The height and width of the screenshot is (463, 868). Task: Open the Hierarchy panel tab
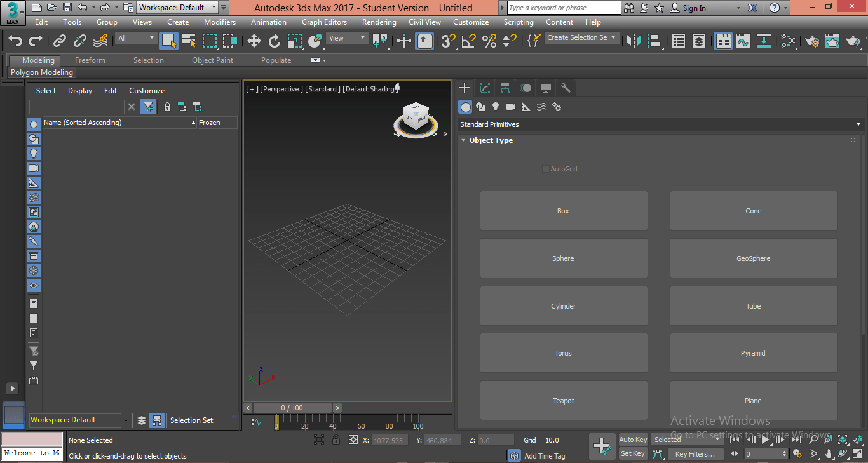(505, 88)
